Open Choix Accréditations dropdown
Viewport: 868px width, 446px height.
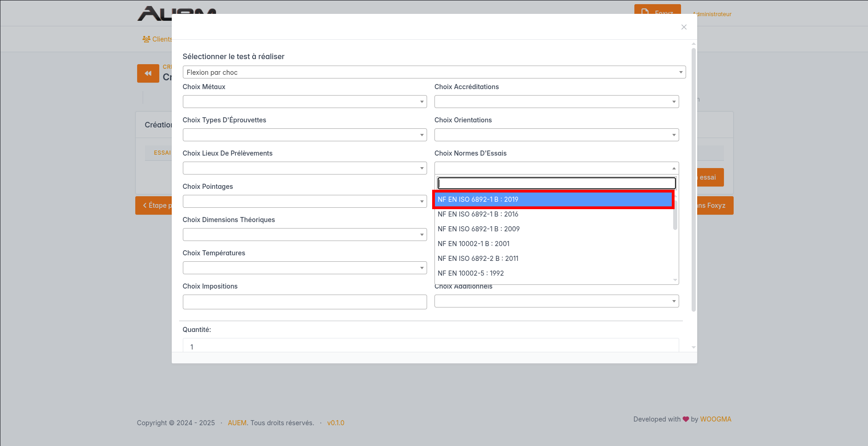[556, 102]
